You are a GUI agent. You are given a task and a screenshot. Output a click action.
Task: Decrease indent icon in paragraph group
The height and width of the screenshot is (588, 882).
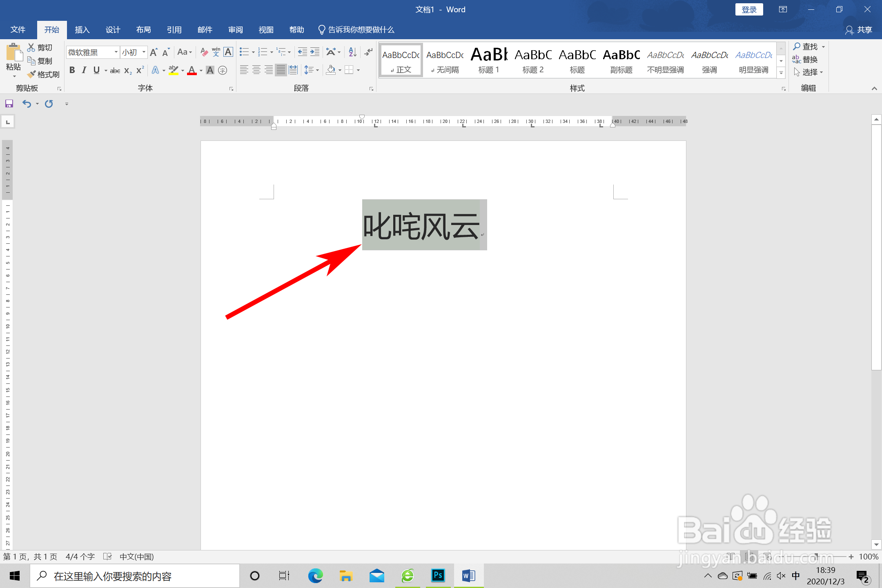pyautogui.click(x=302, y=52)
